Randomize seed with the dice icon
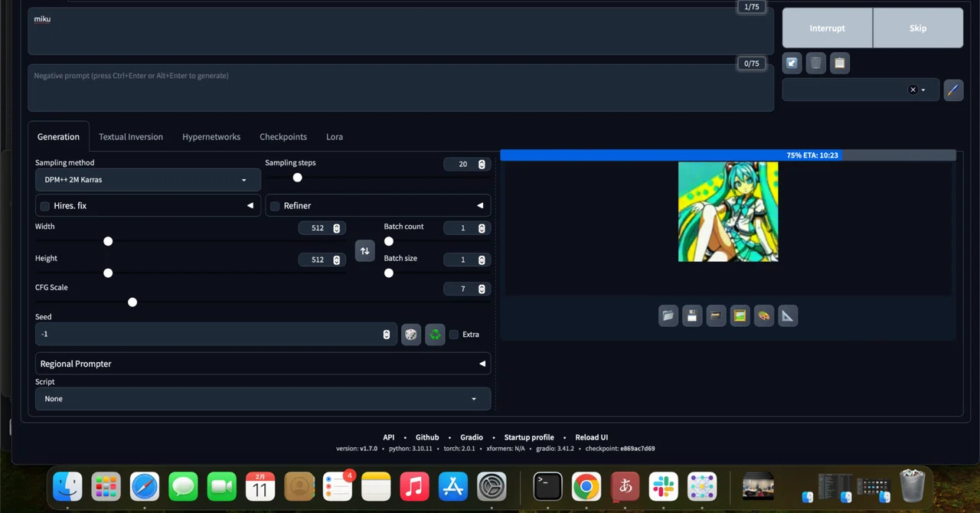The width and height of the screenshot is (980, 513). click(x=411, y=335)
